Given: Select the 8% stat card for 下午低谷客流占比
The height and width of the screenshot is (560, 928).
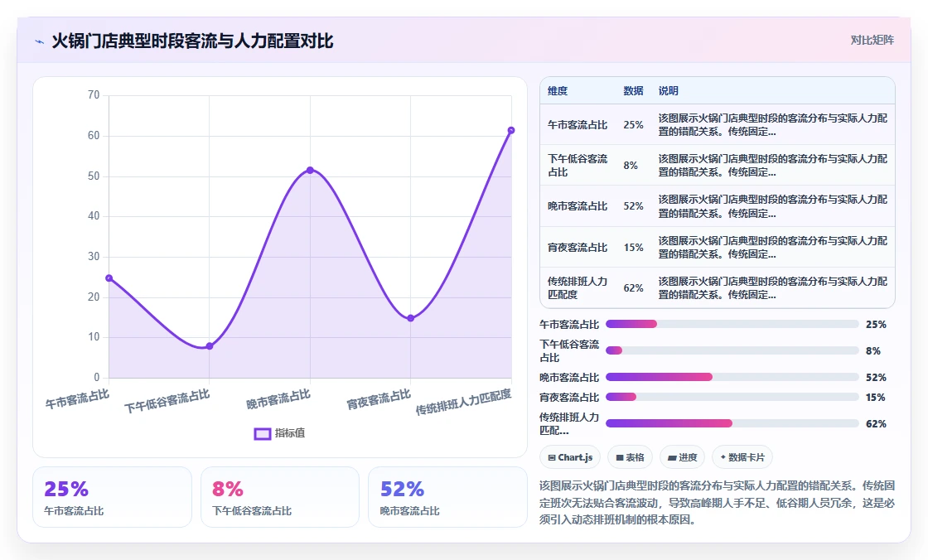Looking at the screenshot, I should 280,497.
